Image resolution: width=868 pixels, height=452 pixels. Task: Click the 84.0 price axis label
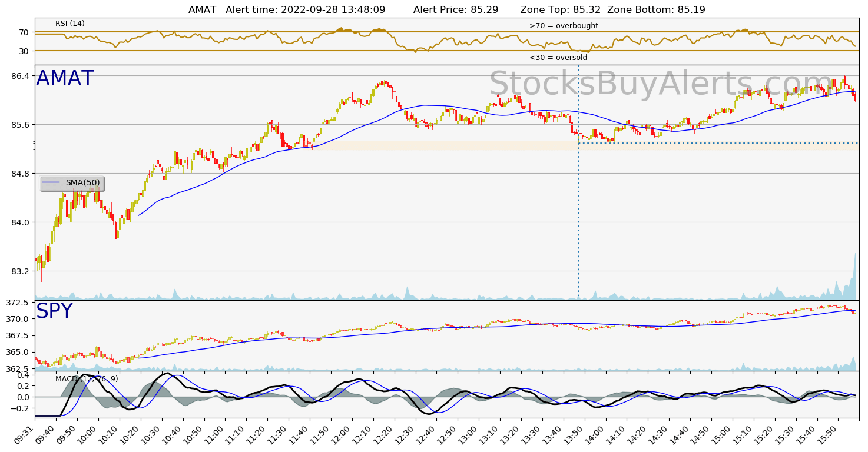(x=20, y=222)
